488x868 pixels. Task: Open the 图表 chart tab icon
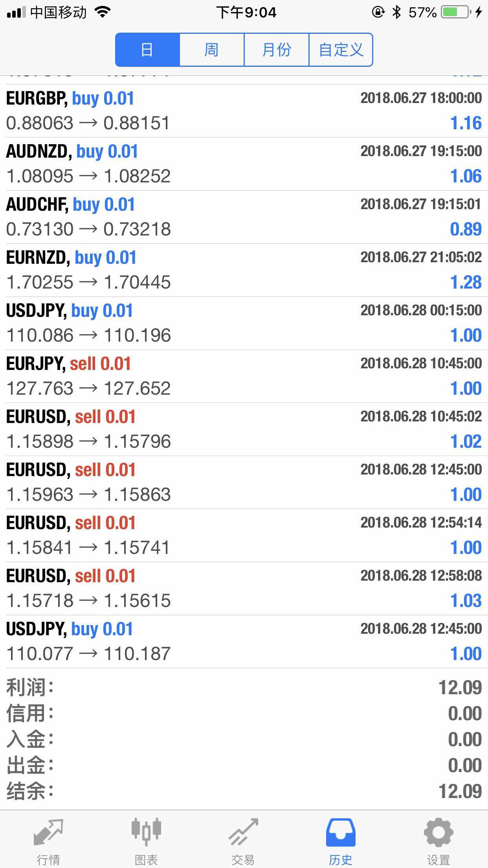click(146, 832)
